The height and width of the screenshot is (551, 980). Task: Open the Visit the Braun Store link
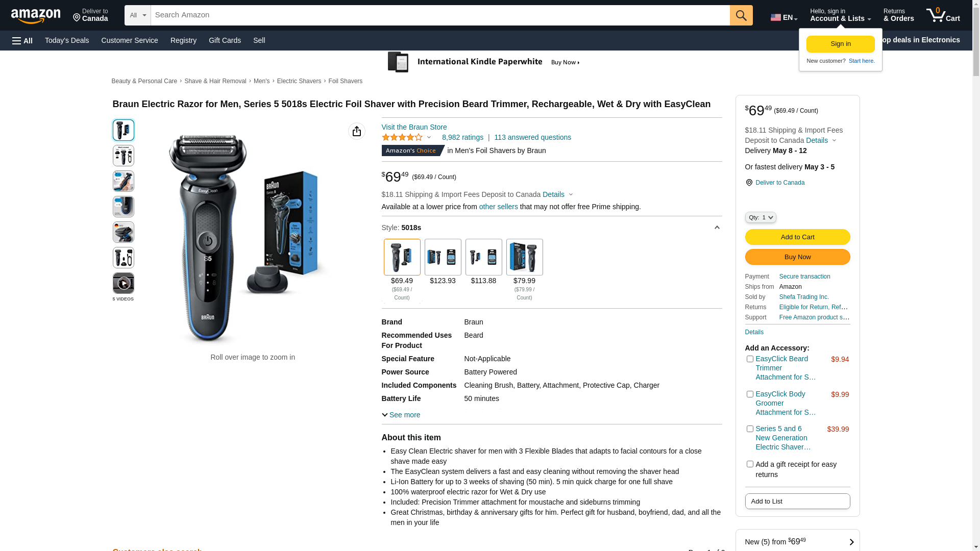[414, 127]
